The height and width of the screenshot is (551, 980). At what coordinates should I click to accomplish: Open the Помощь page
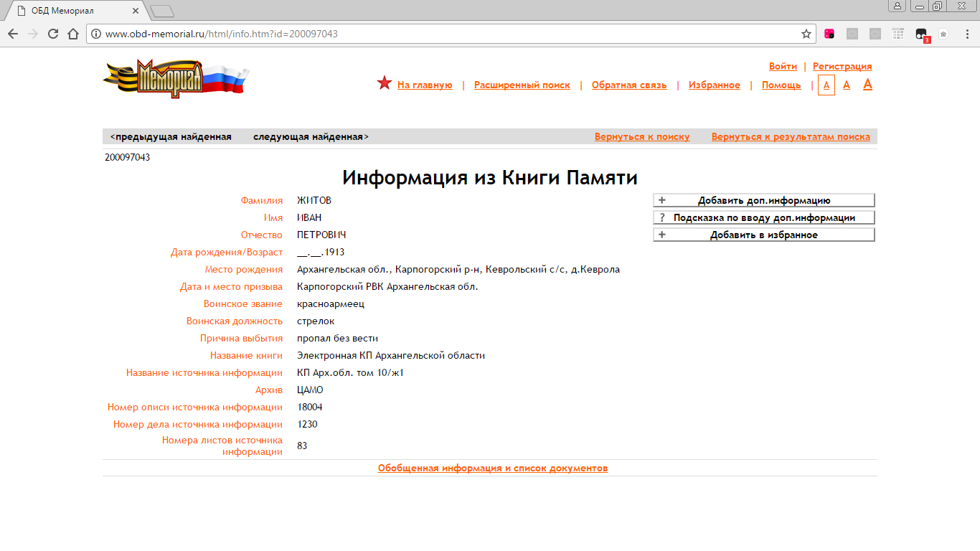tap(781, 85)
